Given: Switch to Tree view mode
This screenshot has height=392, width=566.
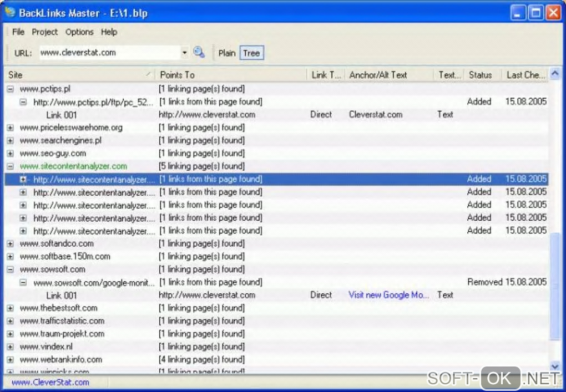Looking at the screenshot, I should click(251, 53).
